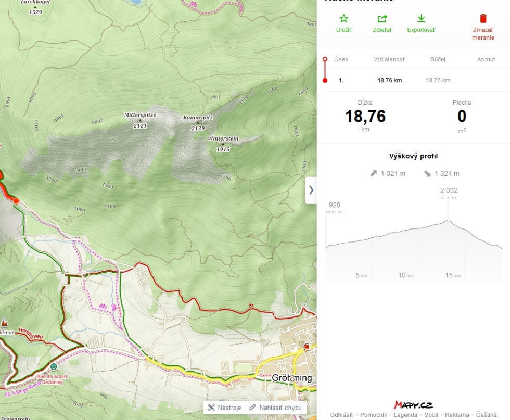Click the orange route endpoint marker
The width and height of the screenshot is (510, 420).
point(16,201)
